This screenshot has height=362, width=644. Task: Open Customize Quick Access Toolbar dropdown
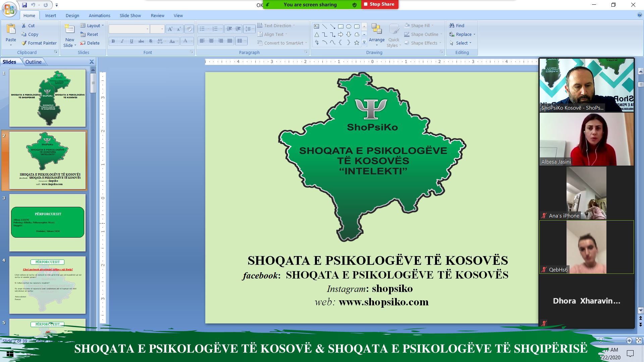tap(57, 5)
